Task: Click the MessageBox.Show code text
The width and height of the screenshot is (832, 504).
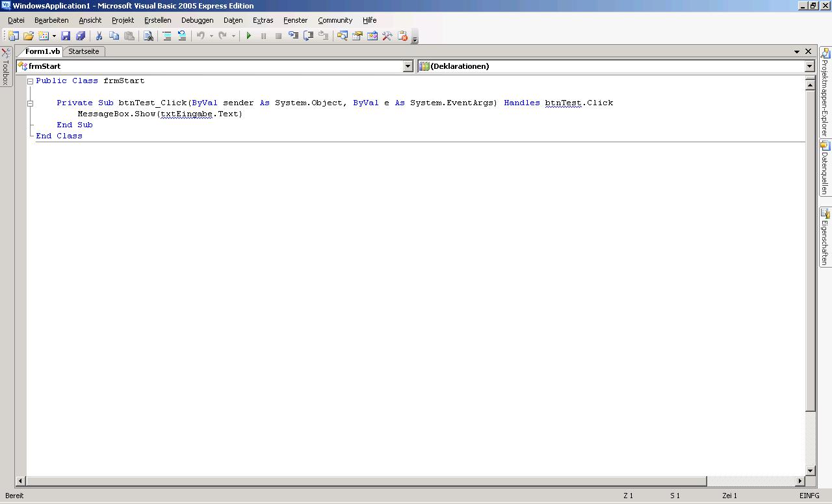Action: (117, 114)
